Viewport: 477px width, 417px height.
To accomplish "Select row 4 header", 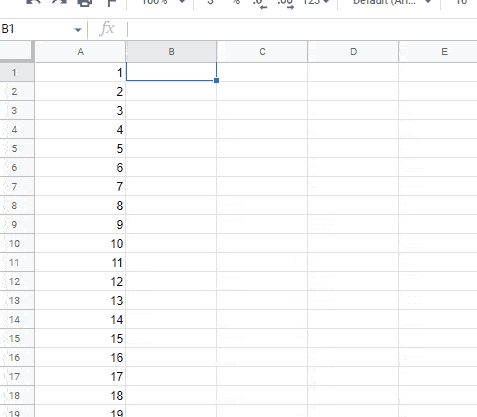I will click(x=17, y=129).
